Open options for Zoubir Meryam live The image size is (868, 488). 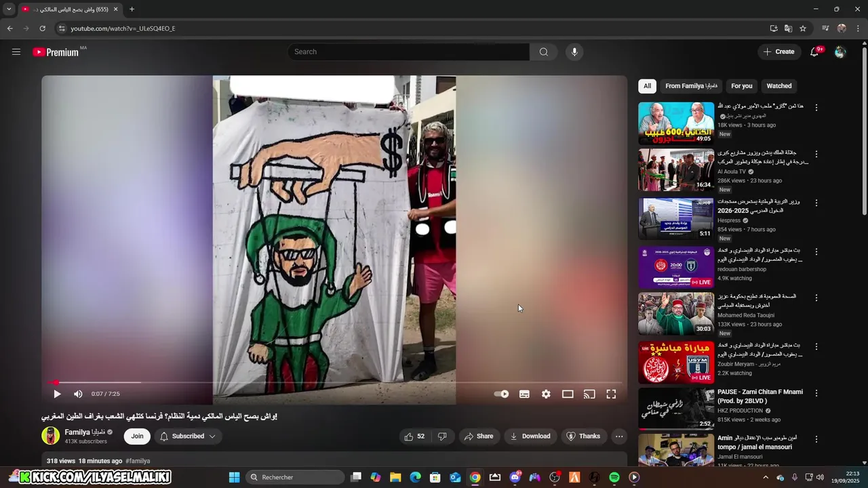pyautogui.click(x=816, y=346)
